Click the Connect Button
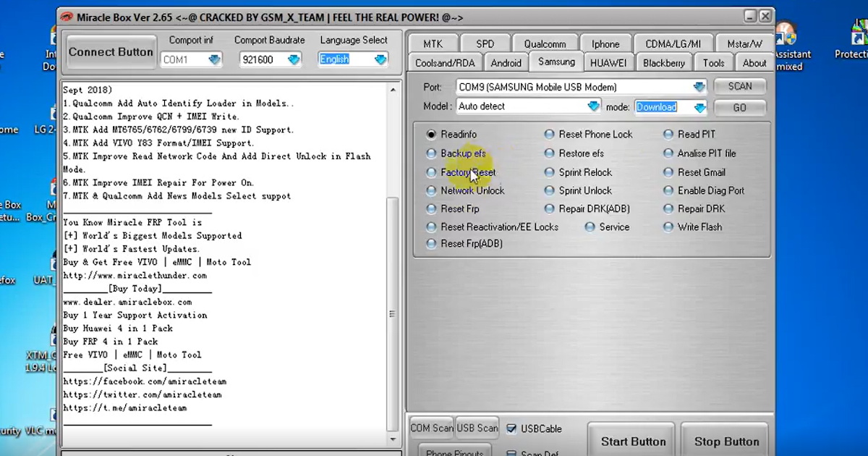868x456 pixels. pos(111,52)
